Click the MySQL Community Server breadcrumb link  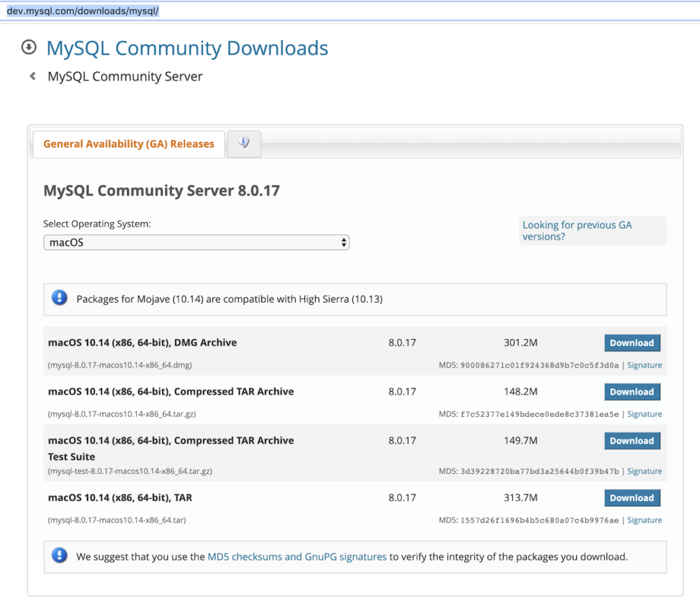pos(125,76)
